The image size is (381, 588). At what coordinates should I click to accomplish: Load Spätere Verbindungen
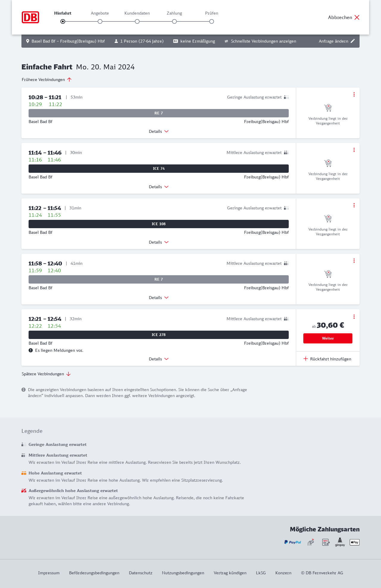click(x=46, y=374)
